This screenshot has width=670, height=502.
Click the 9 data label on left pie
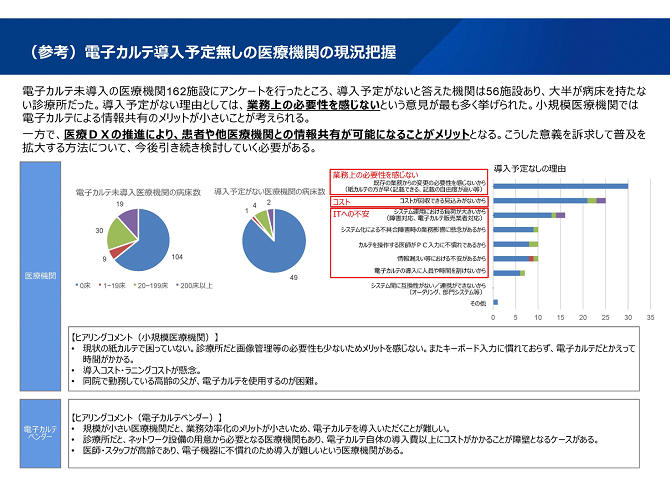pos(104,259)
